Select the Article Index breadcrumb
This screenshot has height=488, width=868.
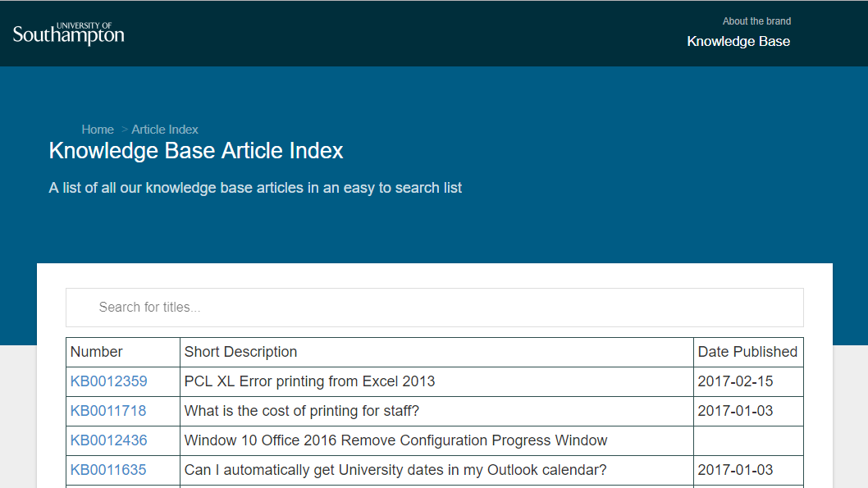click(165, 130)
